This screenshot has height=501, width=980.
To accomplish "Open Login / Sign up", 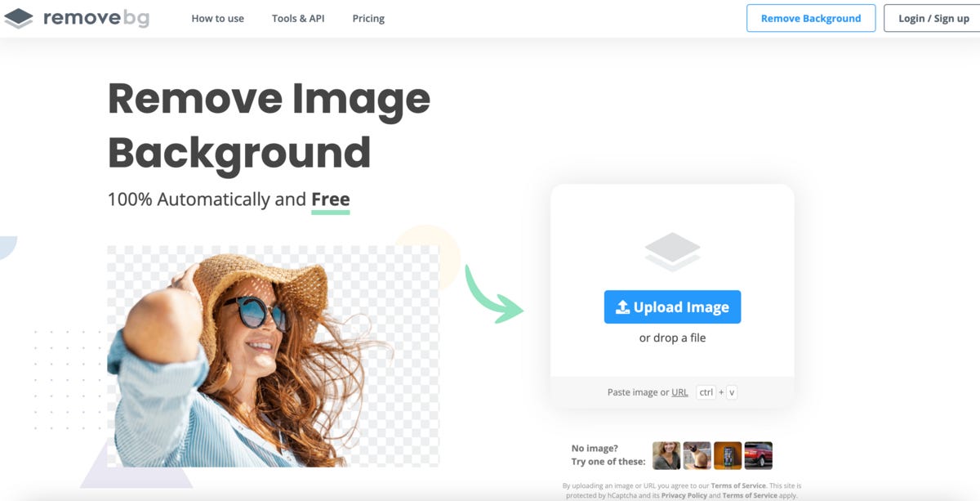I will (x=933, y=18).
